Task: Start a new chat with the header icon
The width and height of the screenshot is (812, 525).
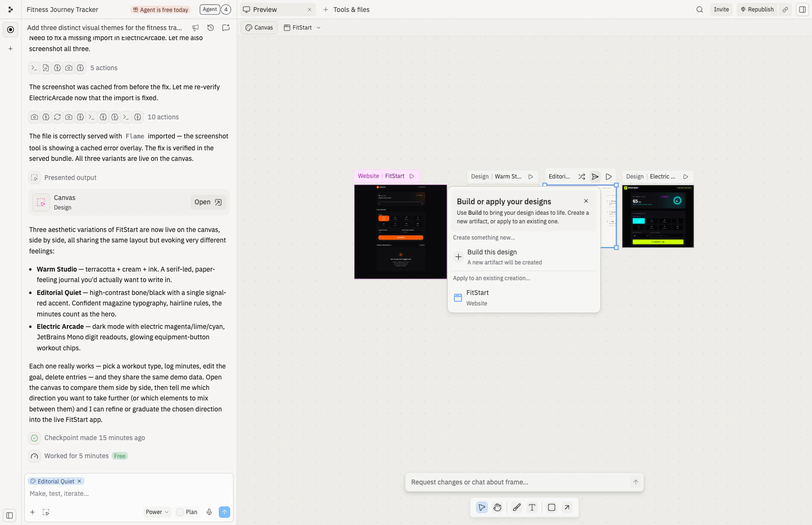Action: [x=226, y=28]
